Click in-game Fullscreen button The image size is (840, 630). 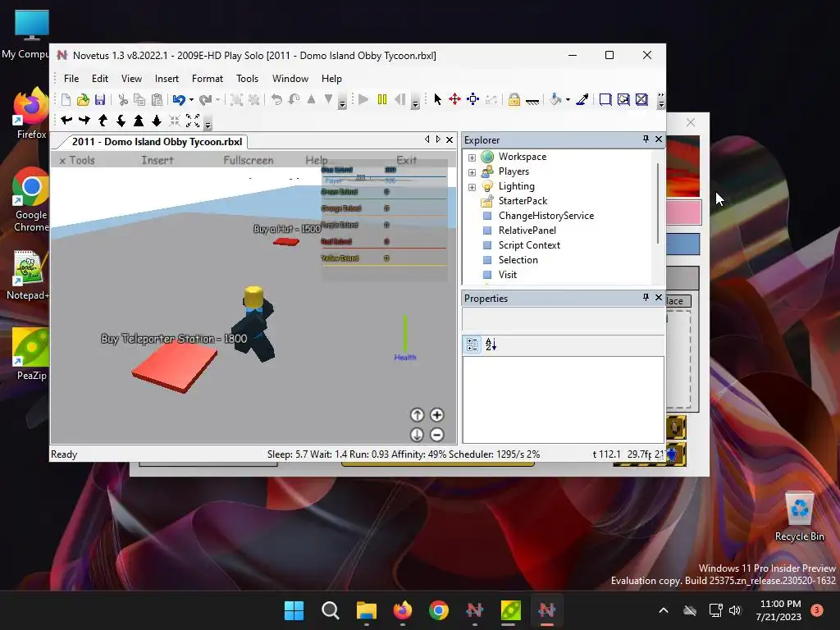(x=248, y=160)
